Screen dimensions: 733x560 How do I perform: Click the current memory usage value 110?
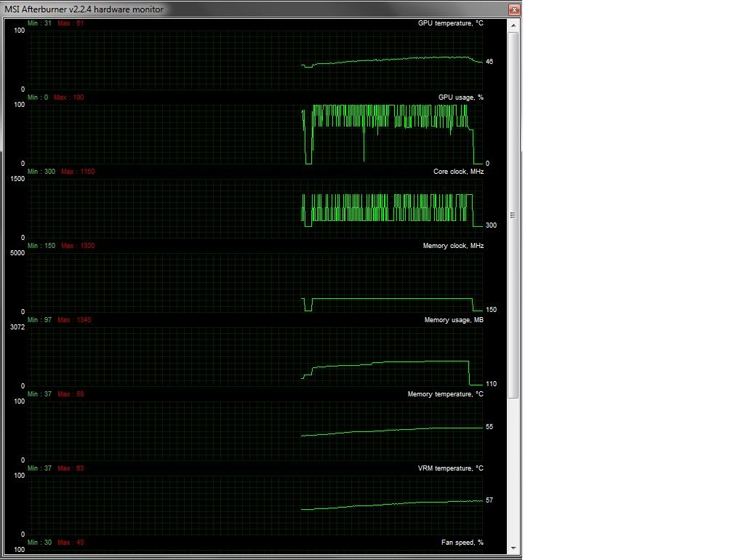pyautogui.click(x=491, y=384)
